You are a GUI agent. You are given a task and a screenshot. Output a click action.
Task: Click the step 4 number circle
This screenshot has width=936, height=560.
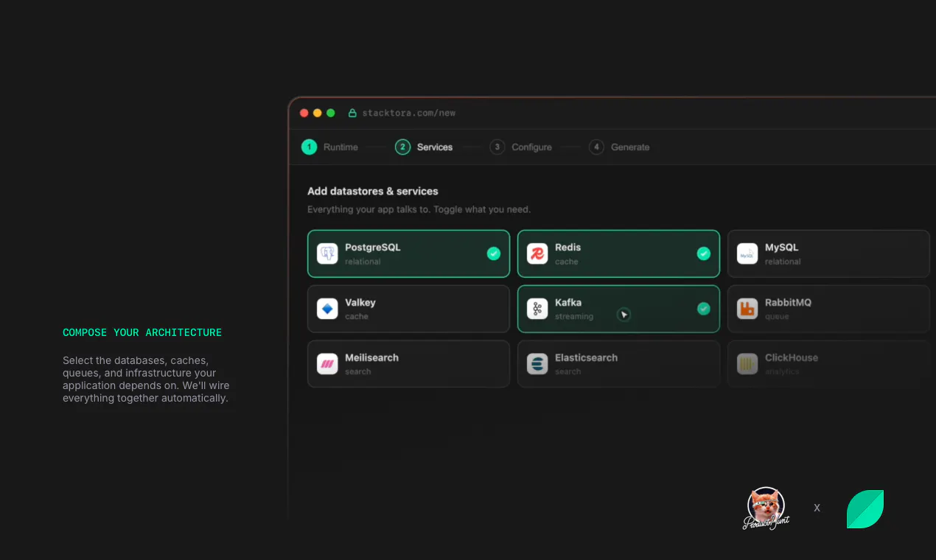pyautogui.click(x=596, y=147)
